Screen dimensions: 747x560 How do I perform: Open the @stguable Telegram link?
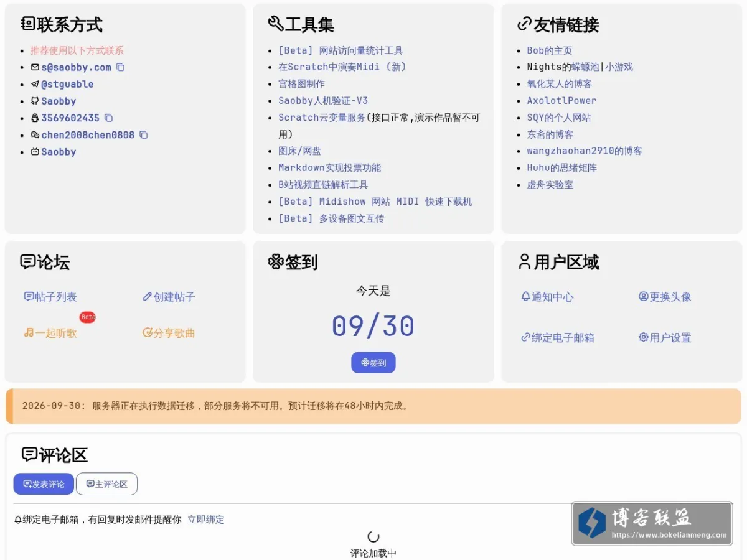coord(67,84)
